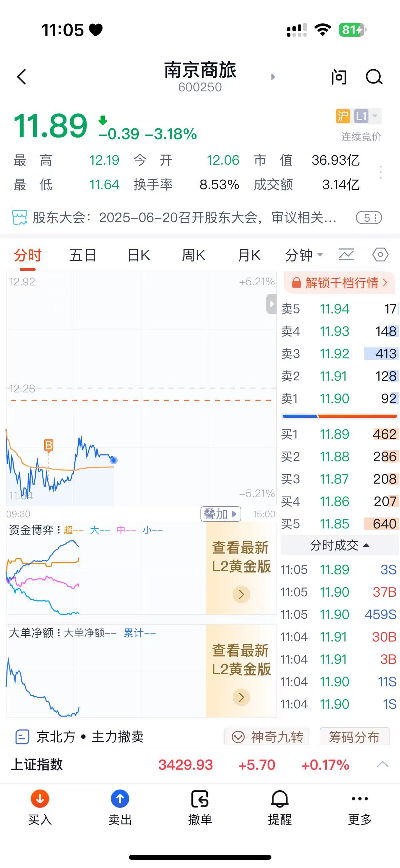The height and width of the screenshot is (868, 400).
Task: Switch to the 月K tab
Action: pyautogui.click(x=249, y=255)
